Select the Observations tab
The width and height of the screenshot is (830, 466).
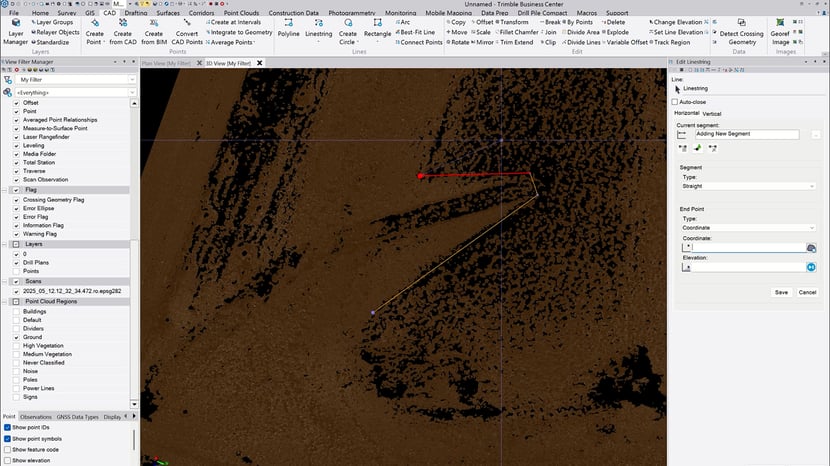36,417
